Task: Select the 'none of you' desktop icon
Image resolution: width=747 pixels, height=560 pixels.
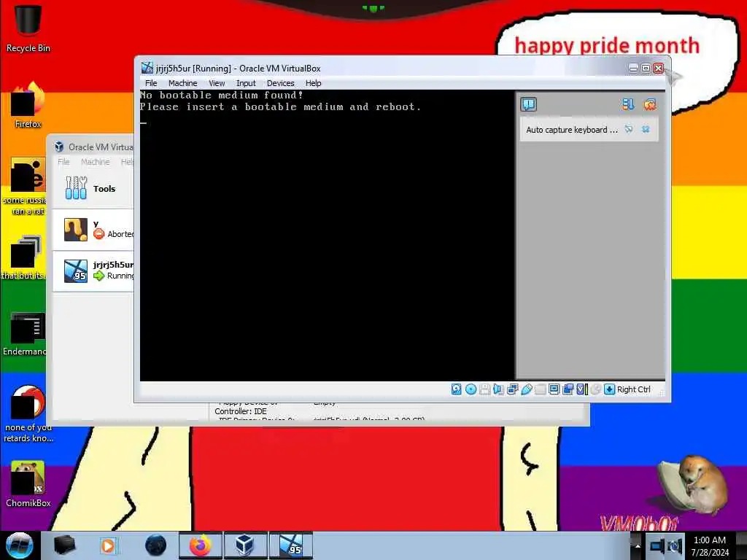Action: (28, 413)
